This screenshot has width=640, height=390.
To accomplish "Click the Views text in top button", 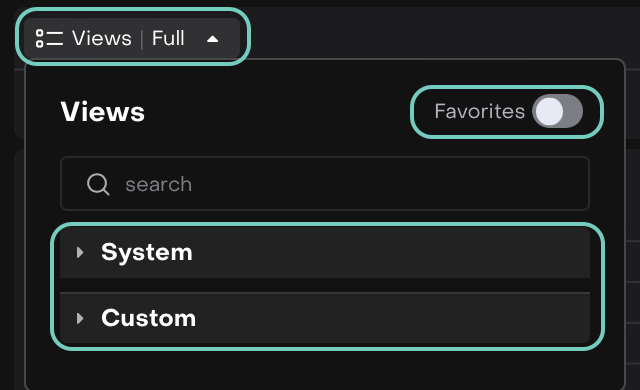I will [x=102, y=38].
